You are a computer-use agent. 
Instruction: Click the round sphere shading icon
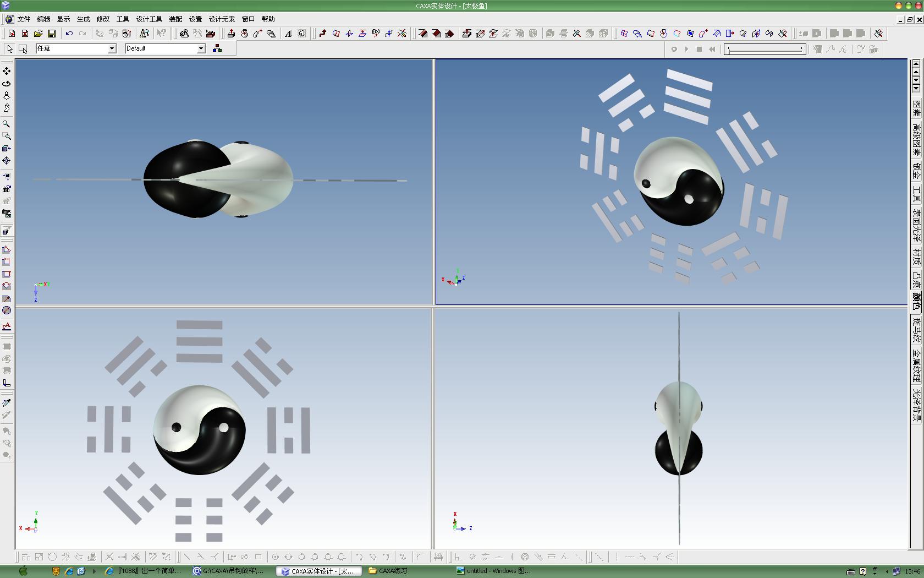point(7,310)
